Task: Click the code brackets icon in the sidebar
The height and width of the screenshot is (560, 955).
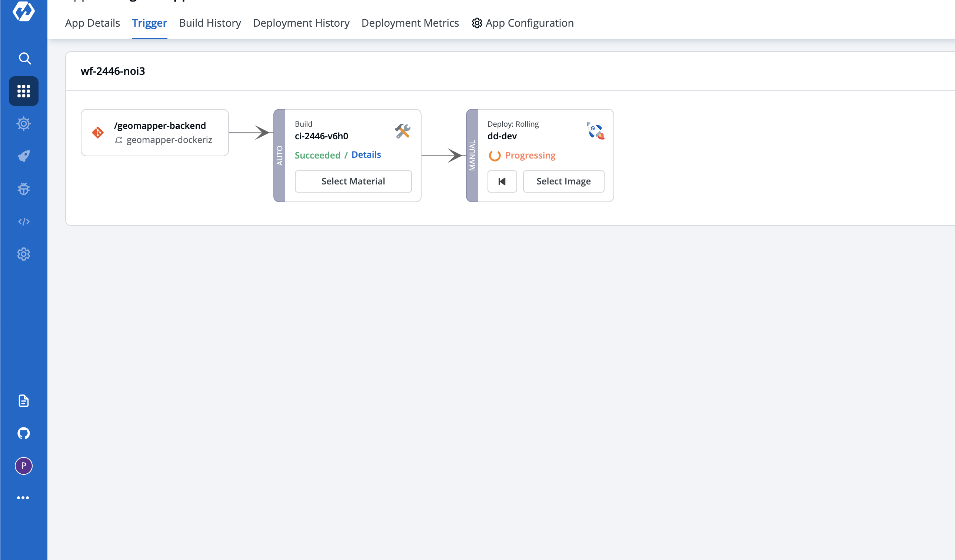Action: [x=23, y=221]
